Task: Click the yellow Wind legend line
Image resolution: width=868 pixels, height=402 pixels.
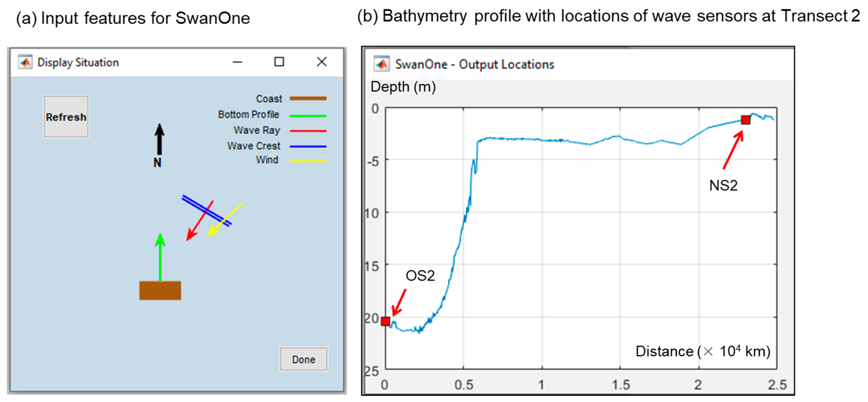Action: point(308,161)
